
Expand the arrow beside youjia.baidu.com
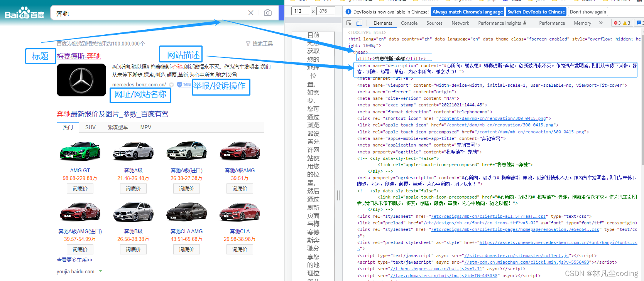pyautogui.click(x=100, y=271)
